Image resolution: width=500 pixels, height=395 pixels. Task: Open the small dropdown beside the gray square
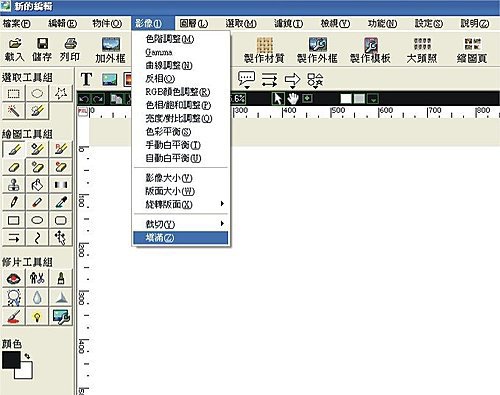(374, 99)
